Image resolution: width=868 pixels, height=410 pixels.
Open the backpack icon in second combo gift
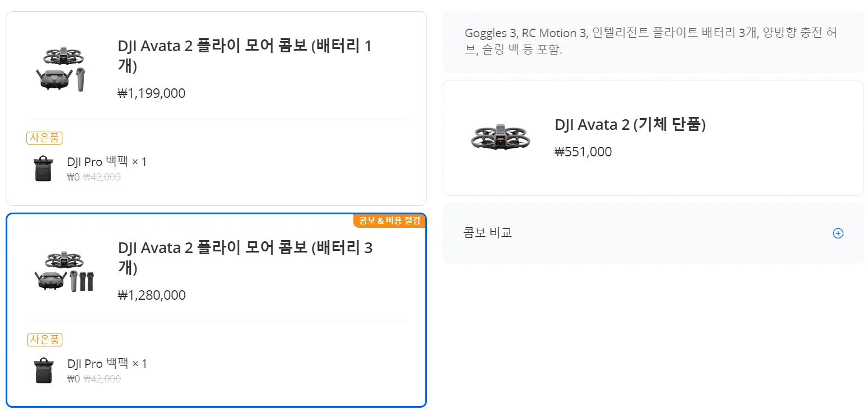click(x=43, y=371)
